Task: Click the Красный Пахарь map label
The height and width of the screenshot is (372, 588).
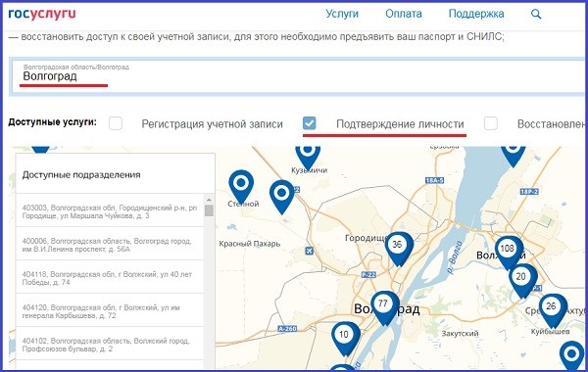Action: (x=250, y=244)
